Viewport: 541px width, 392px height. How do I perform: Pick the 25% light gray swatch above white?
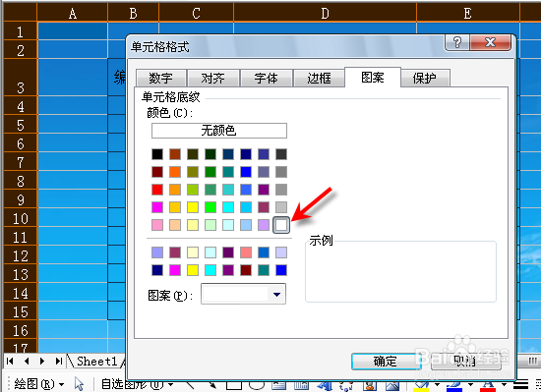(281, 207)
